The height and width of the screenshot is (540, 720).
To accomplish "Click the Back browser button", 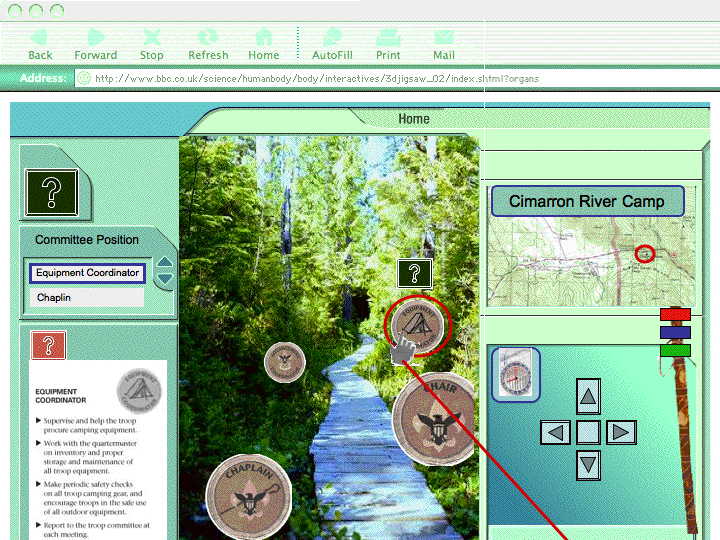I will click(x=40, y=44).
